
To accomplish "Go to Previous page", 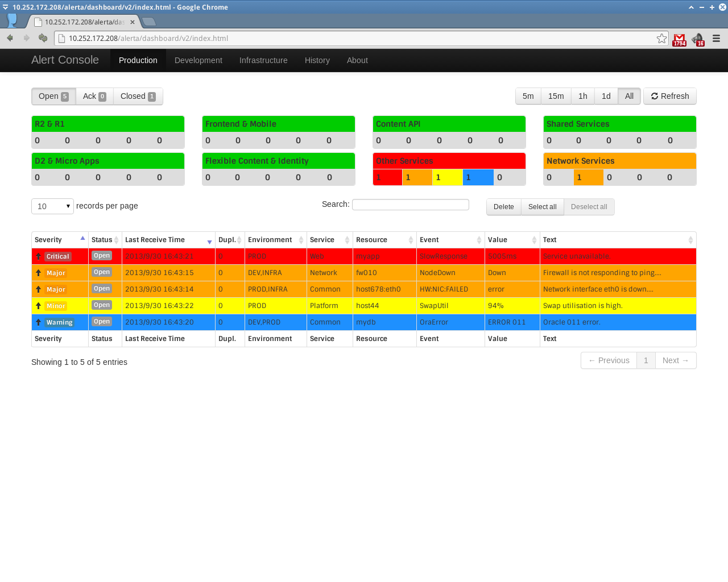I will [x=609, y=360].
